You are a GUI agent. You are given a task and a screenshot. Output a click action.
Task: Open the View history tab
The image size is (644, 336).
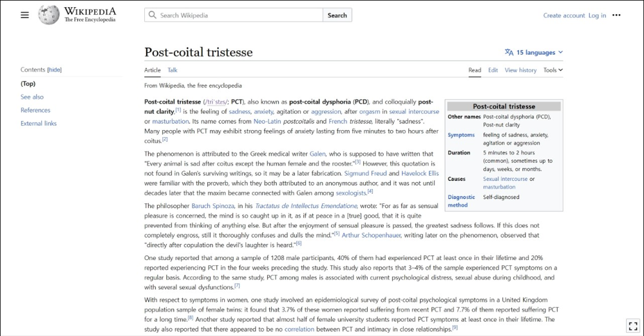coord(520,70)
